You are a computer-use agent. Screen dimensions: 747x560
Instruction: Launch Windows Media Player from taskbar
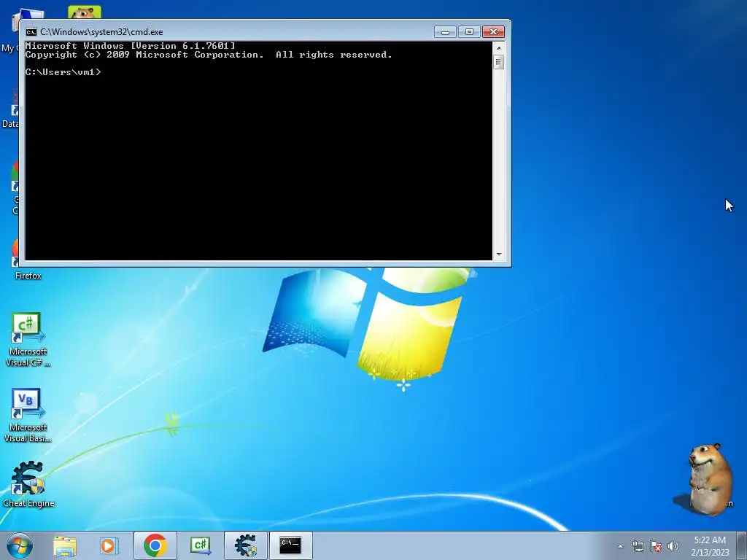click(109, 545)
